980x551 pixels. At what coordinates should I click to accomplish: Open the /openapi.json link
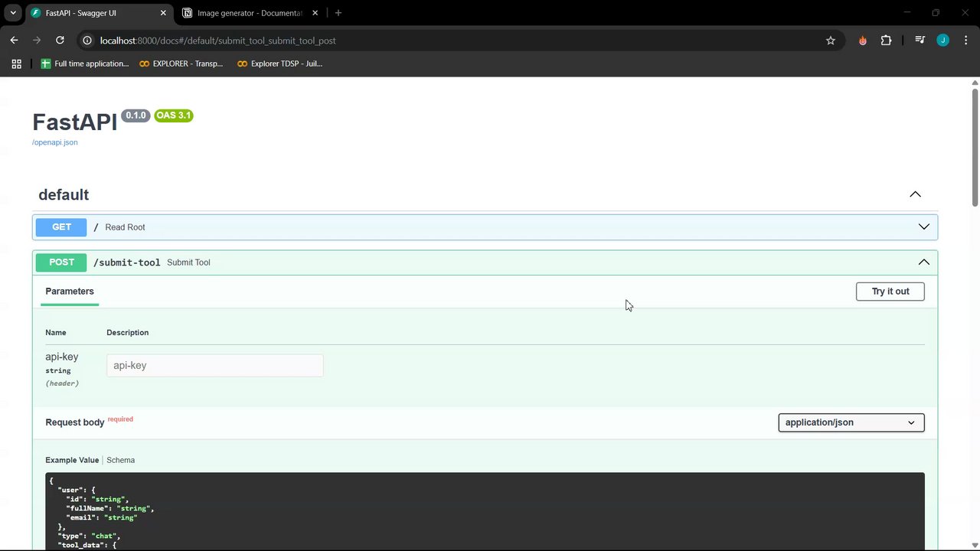[x=54, y=142]
